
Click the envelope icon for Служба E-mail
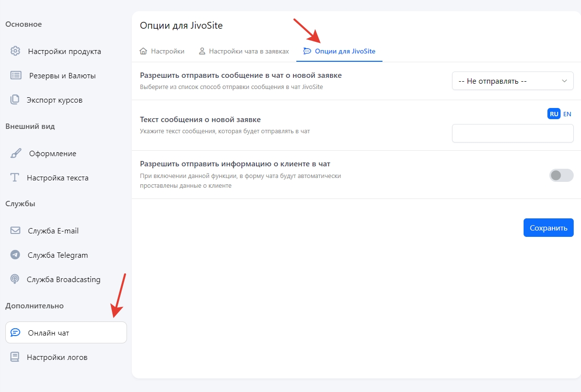(x=16, y=231)
